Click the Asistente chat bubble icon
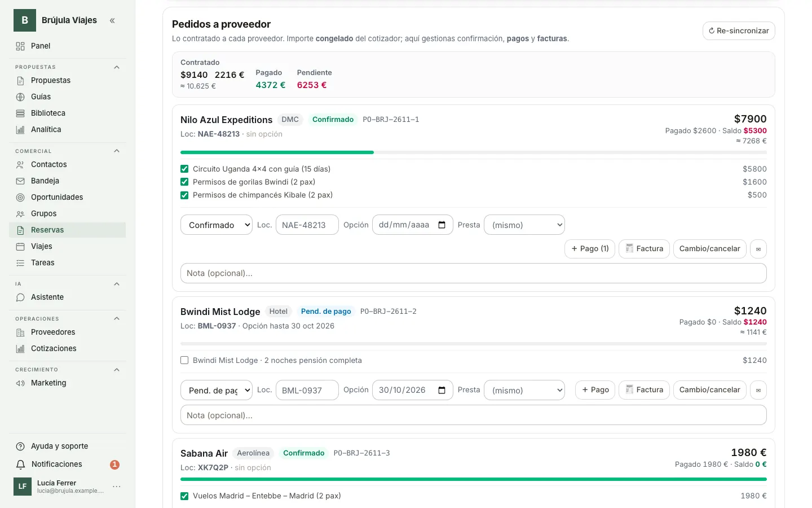 coord(20,297)
